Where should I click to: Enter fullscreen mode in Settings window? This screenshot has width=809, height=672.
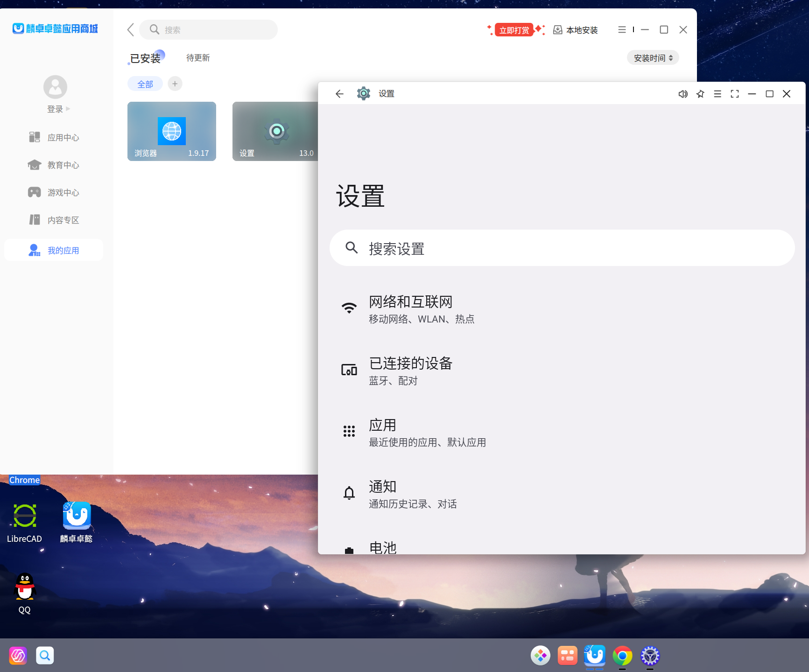tap(735, 94)
